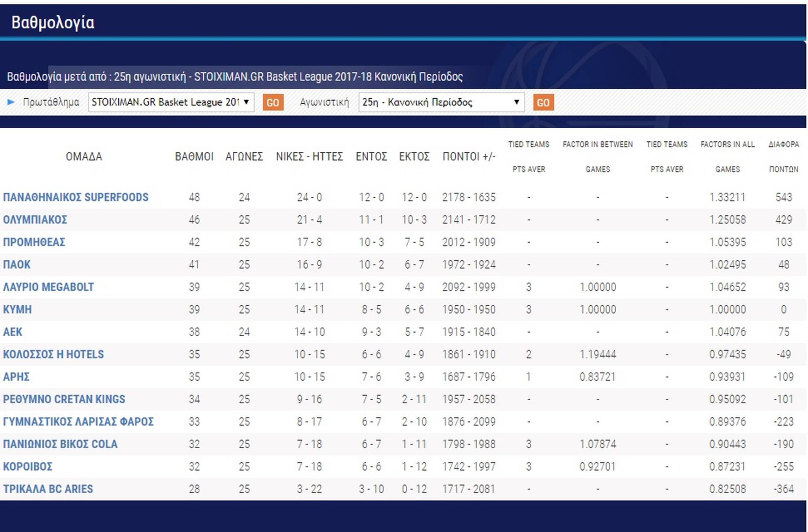Image resolution: width=808 pixels, height=532 pixels.
Task: Click the score total 1950 - 1950
Action: coord(469,310)
